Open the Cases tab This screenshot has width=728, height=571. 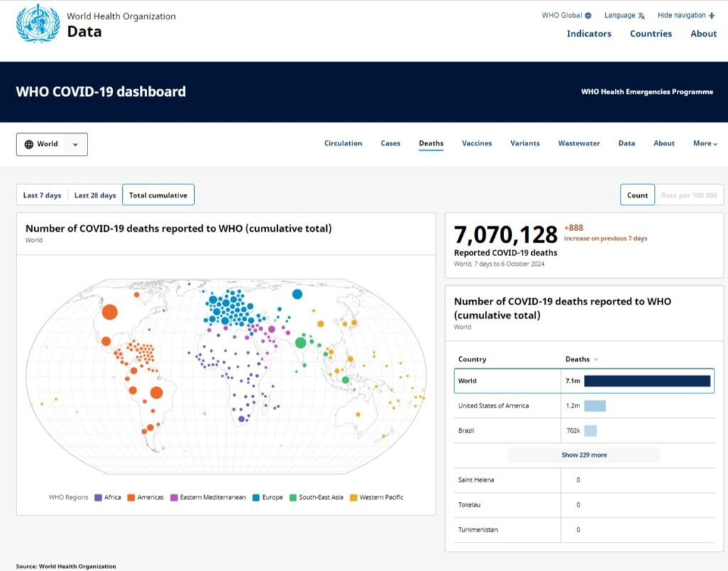(390, 144)
